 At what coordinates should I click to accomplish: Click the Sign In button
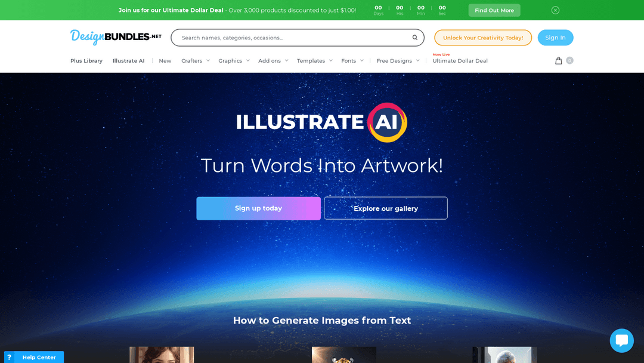[x=555, y=38]
